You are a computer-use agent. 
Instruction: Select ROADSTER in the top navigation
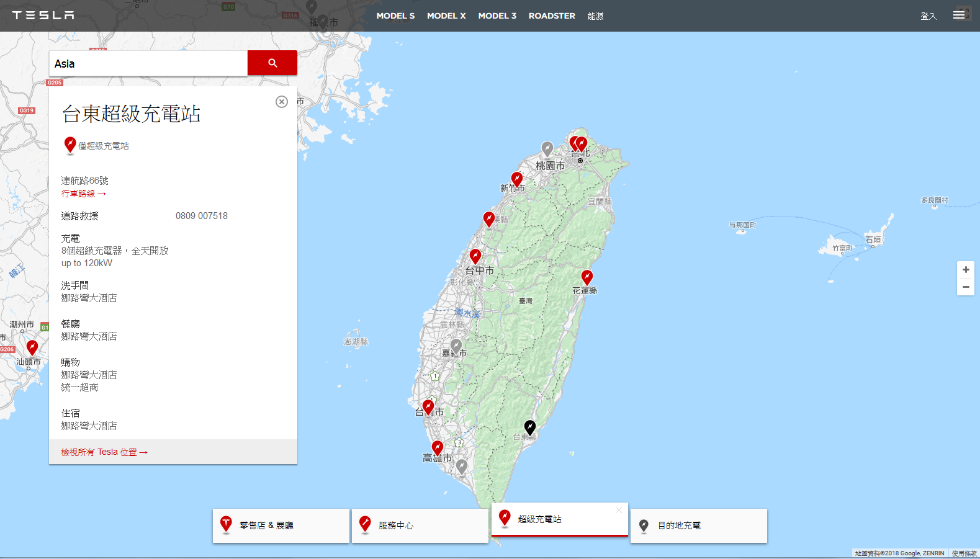(x=552, y=16)
